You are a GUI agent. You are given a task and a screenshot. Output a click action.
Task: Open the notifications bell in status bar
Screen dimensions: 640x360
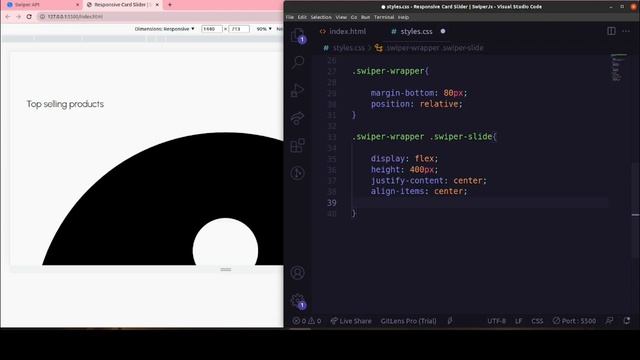point(627,321)
